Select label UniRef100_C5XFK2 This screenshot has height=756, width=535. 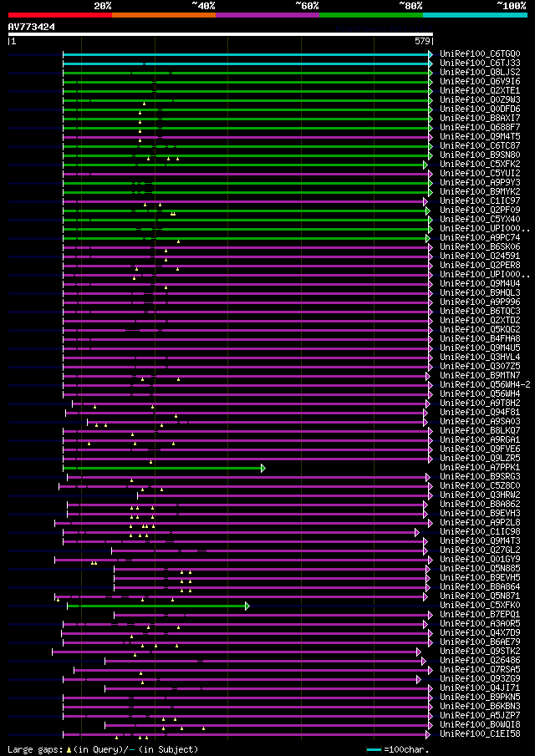pyautogui.click(x=480, y=165)
